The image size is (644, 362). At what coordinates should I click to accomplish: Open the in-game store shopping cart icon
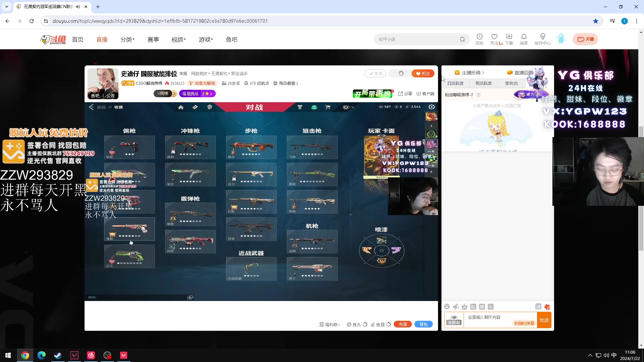(x=328, y=107)
